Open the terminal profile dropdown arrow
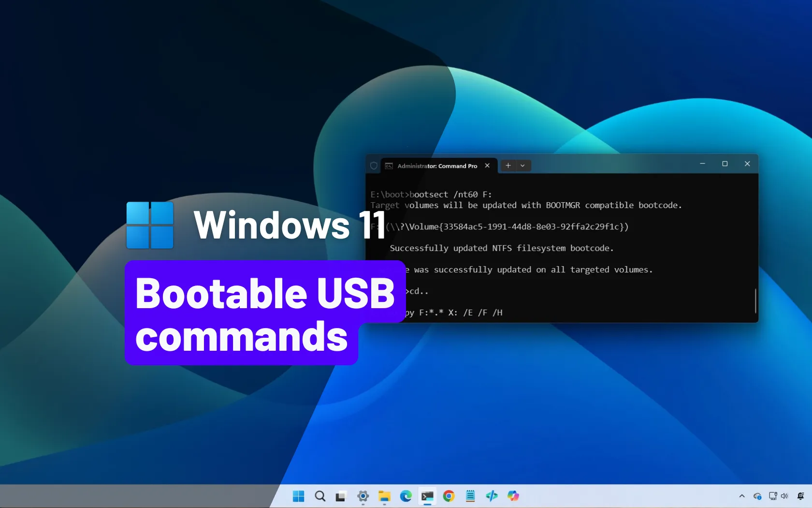 tap(522, 165)
